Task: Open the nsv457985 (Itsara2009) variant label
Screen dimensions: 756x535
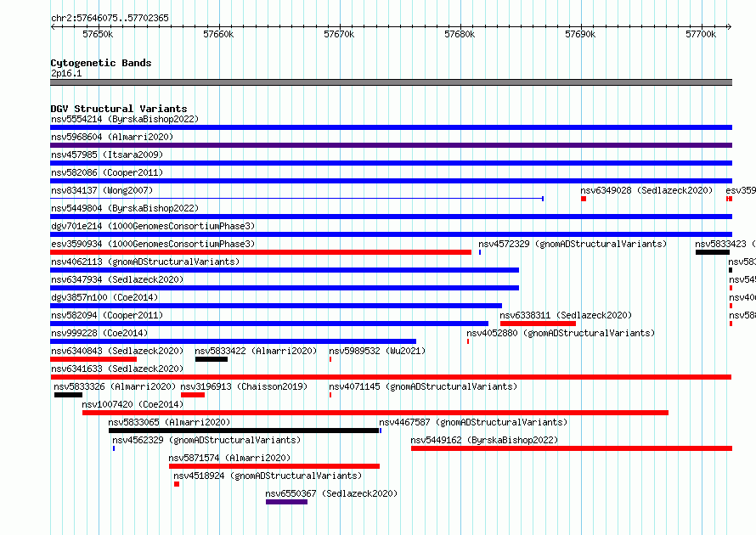Action: (x=107, y=155)
